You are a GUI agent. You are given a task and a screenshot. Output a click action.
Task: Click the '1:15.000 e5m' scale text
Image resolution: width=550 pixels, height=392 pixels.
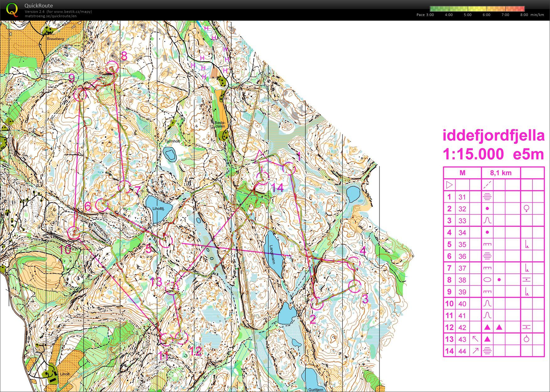pyautogui.click(x=493, y=154)
